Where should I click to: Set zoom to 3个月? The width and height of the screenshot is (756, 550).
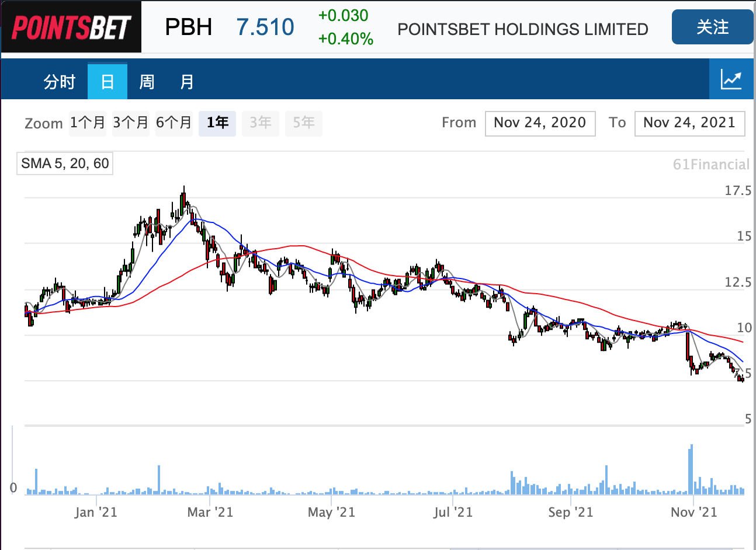131,123
